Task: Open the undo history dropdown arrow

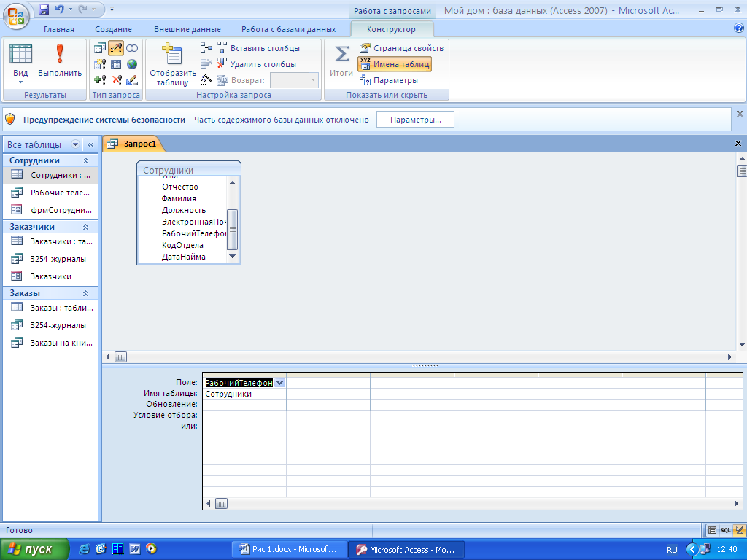Action: (x=70, y=9)
